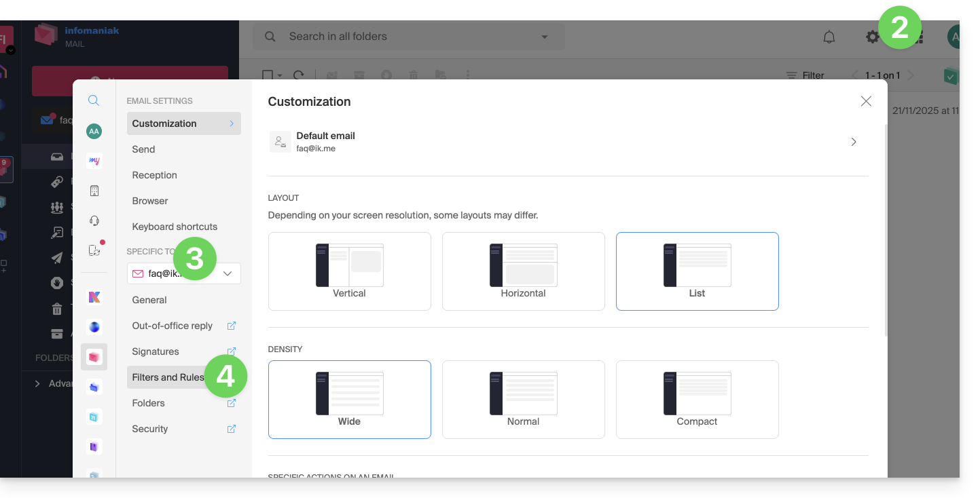Screen dimensions: 980x498
Task: Open the Security settings link
Action: (150, 429)
